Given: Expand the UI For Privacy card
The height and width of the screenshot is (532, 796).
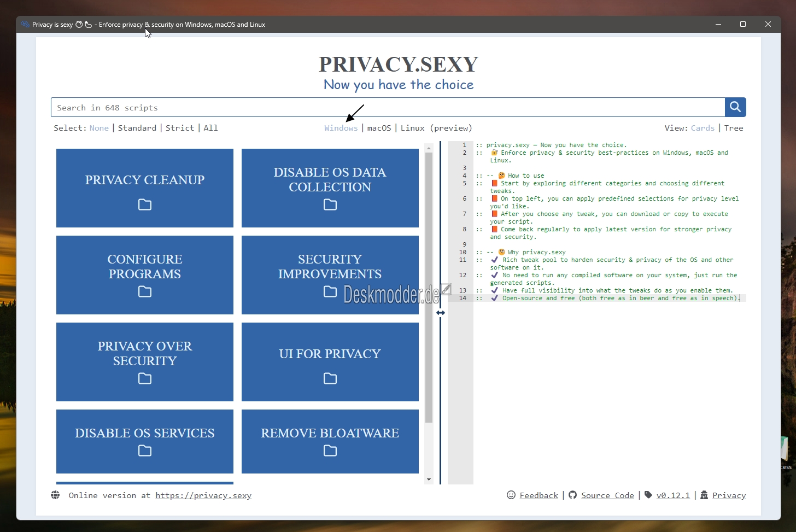Looking at the screenshot, I should coord(330,362).
